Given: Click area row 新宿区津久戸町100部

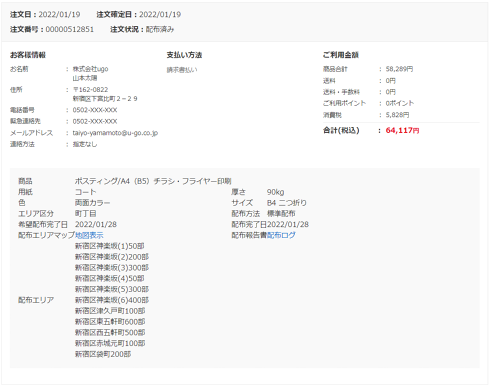Looking at the screenshot, I should (110, 311).
